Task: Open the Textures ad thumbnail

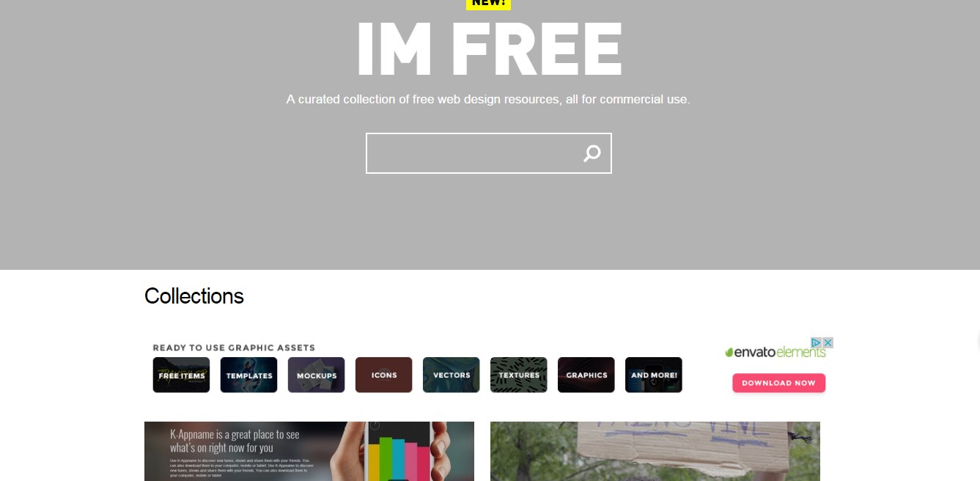Action: 518,375
